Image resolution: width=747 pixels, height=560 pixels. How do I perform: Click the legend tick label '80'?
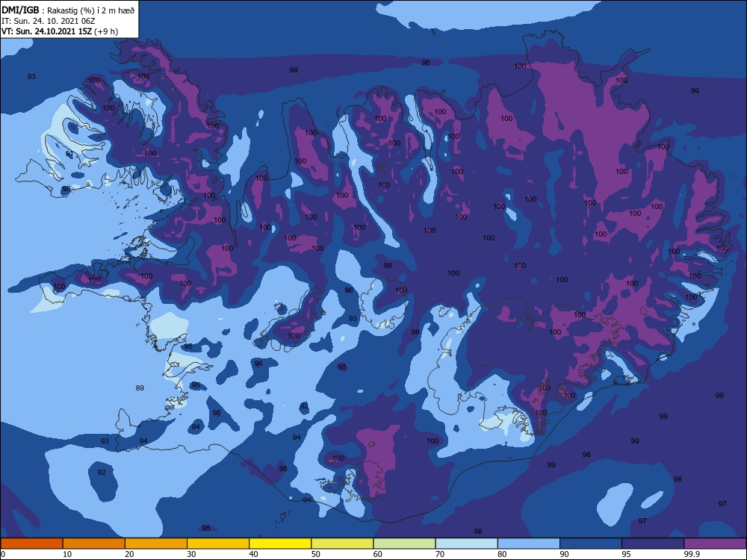tap(502, 554)
